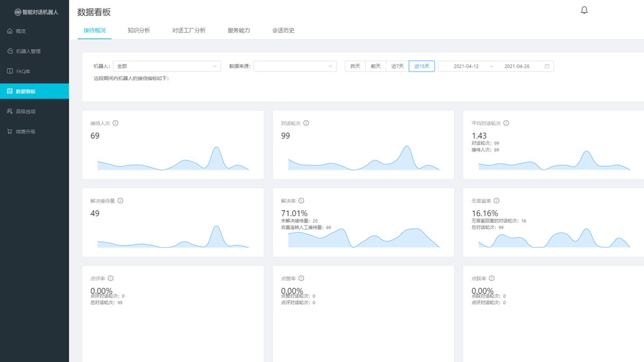Switch to the 服务能力 tab
The height and width of the screenshot is (362, 644).
(238, 31)
